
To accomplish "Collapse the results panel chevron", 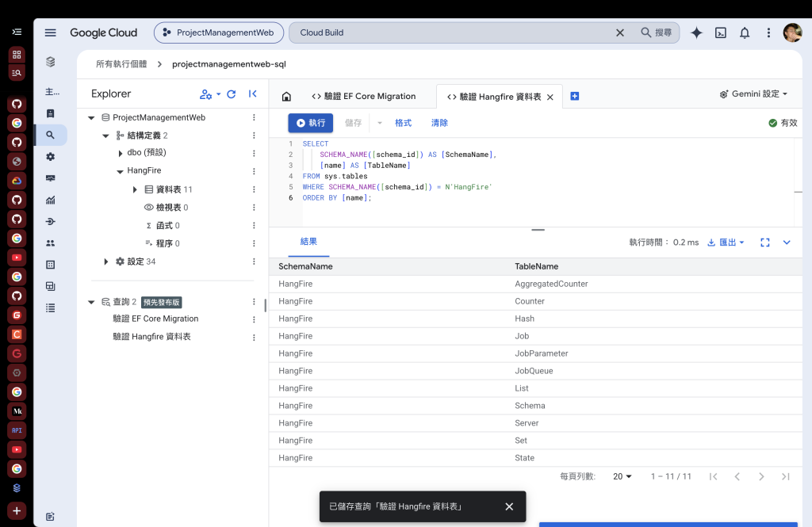I will pos(787,242).
